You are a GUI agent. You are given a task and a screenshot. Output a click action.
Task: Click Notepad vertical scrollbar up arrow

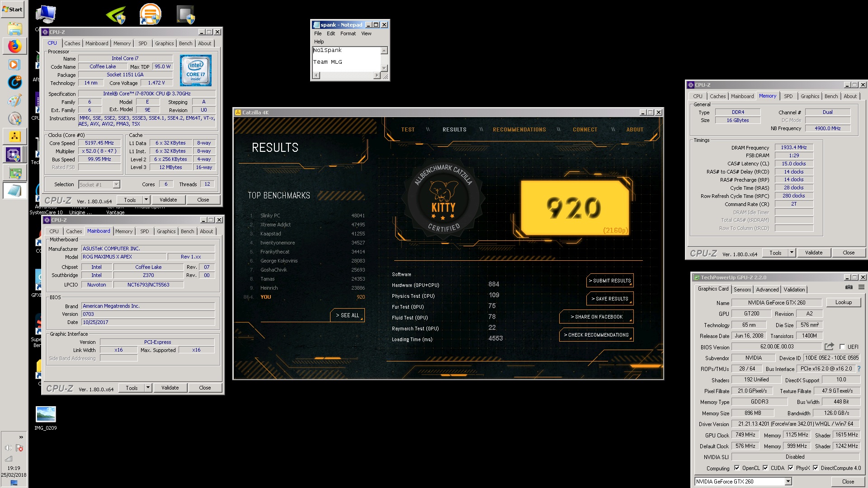click(384, 51)
